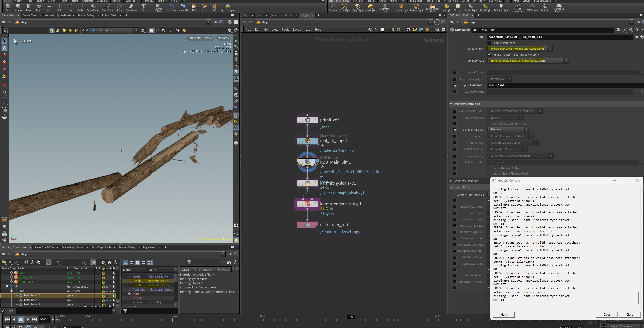Click the karmaphysicalsky1 node
This screenshot has height=328, width=644.
click(307, 183)
